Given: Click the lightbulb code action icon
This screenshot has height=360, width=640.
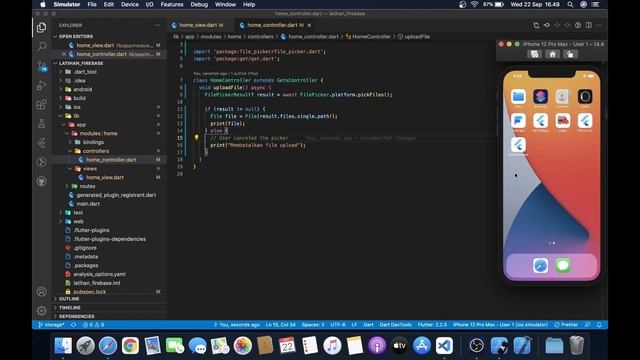Looking at the screenshot, I should tap(196, 138).
